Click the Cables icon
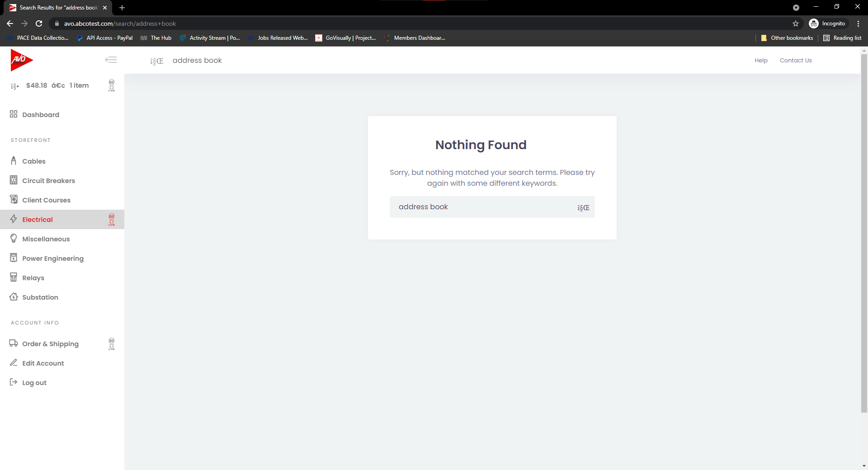This screenshot has height=470, width=868. [x=14, y=161]
